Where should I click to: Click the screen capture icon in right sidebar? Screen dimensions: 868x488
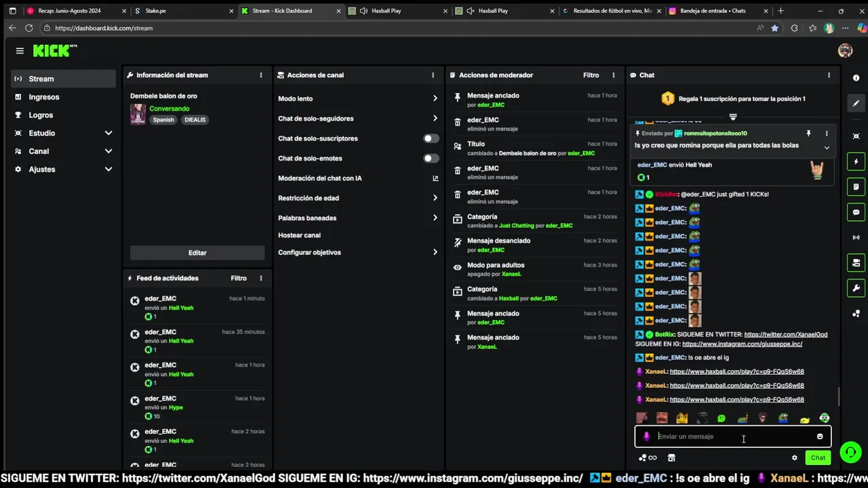pyautogui.click(x=856, y=136)
